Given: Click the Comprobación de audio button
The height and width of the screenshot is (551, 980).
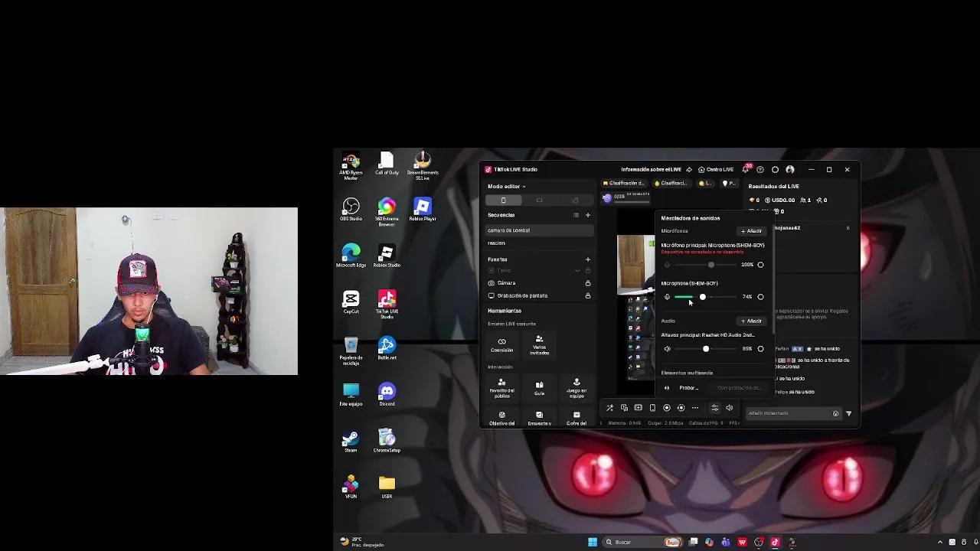Looking at the screenshot, I should pyautogui.click(x=739, y=388).
